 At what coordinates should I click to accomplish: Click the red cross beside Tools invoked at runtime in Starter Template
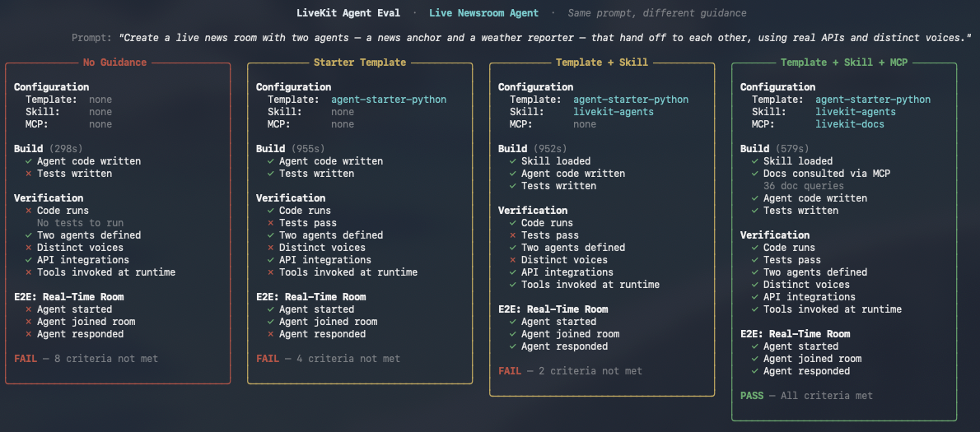coord(271,272)
